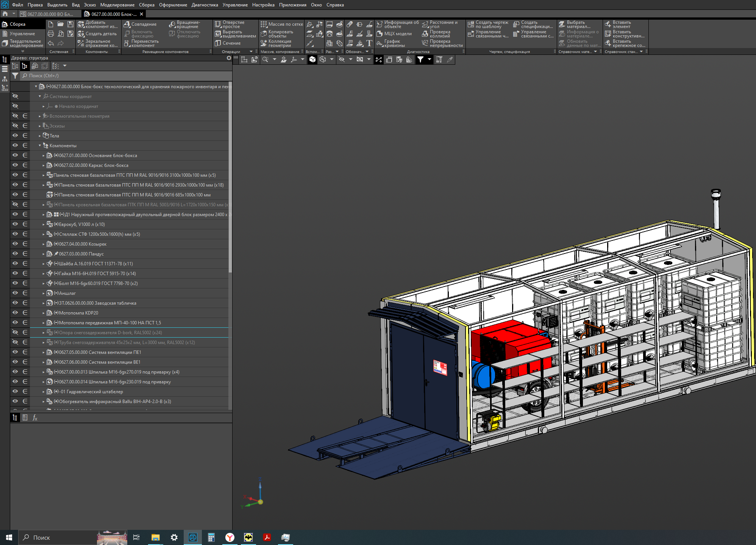
Task: Hide the Евробокс V1000 л component
Action: (15, 224)
